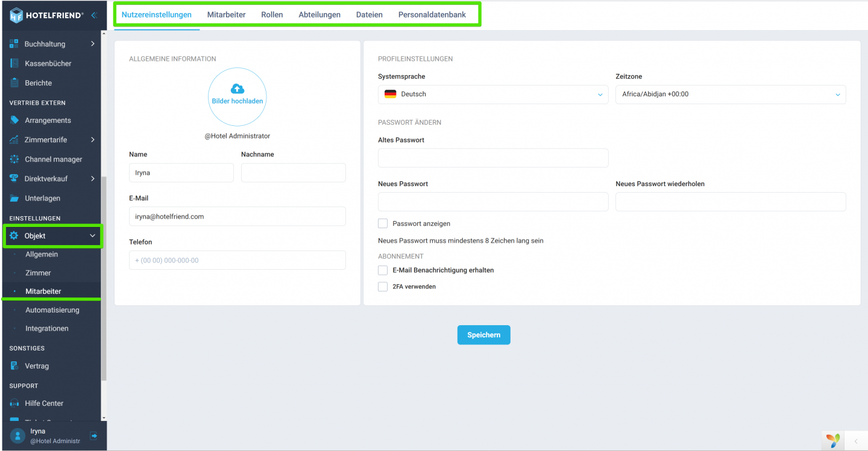Click Bilder hochladen upload button
Image resolution: width=868 pixels, height=451 pixels.
(237, 97)
